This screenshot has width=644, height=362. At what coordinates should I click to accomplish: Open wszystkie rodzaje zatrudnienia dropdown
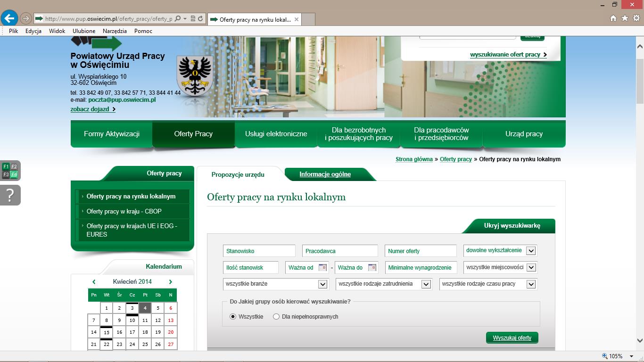(x=384, y=284)
